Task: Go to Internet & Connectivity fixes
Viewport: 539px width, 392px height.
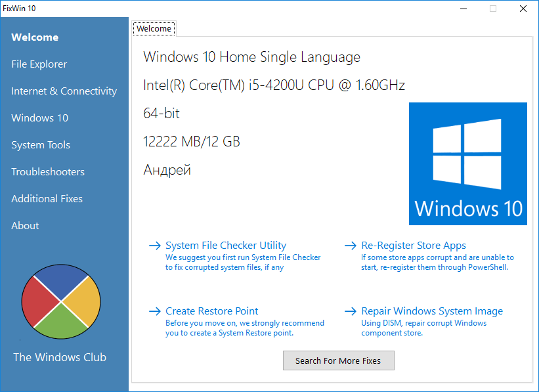Action: point(64,91)
